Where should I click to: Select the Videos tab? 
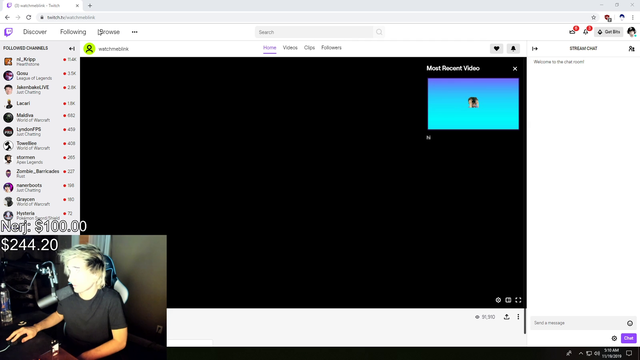(x=290, y=48)
